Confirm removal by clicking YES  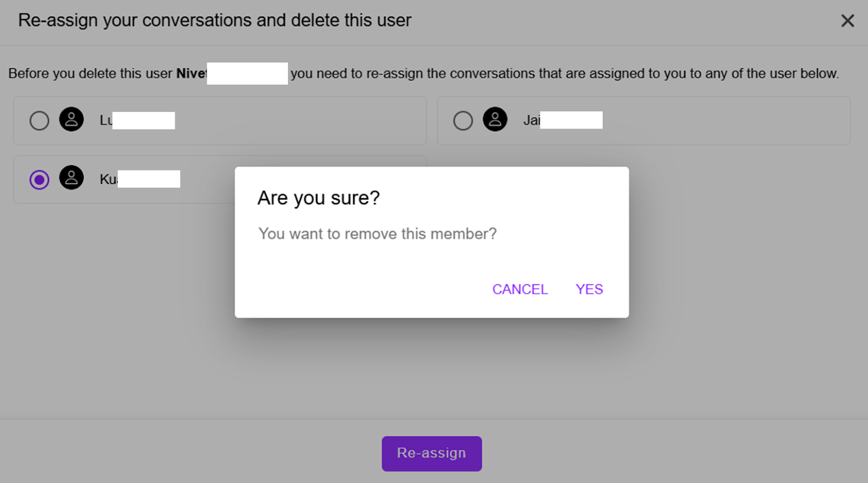[x=589, y=289]
